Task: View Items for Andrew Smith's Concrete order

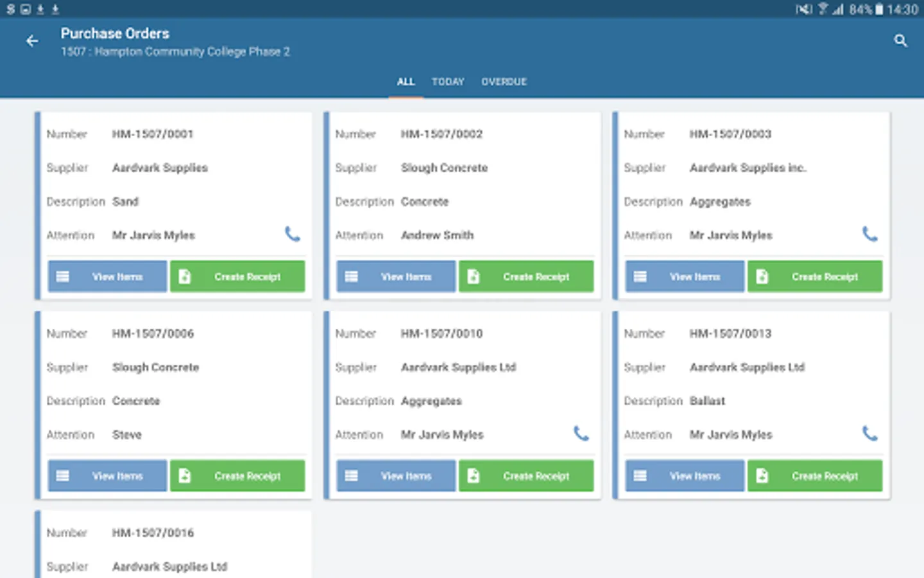Action: click(396, 277)
